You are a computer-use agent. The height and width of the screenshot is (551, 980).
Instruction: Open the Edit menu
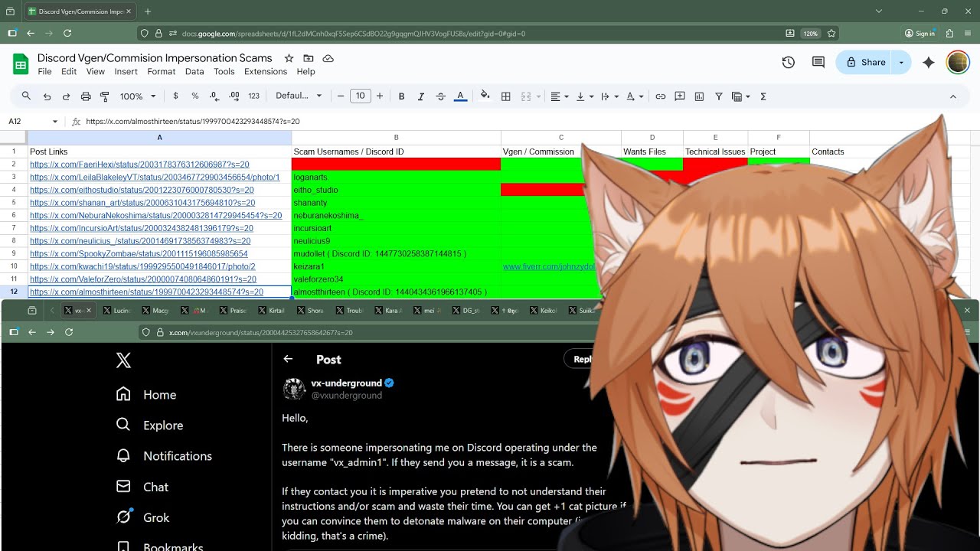(69, 72)
